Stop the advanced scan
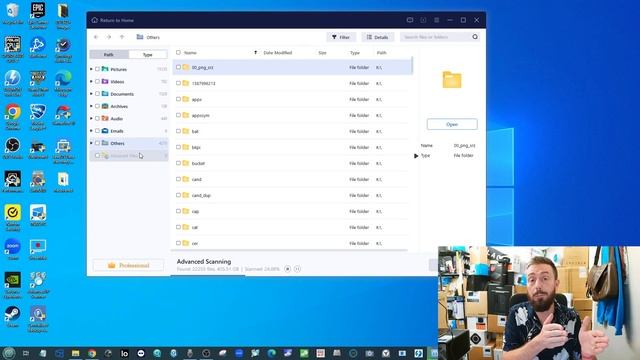Viewport: 640px width, 360px height. coord(287,269)
